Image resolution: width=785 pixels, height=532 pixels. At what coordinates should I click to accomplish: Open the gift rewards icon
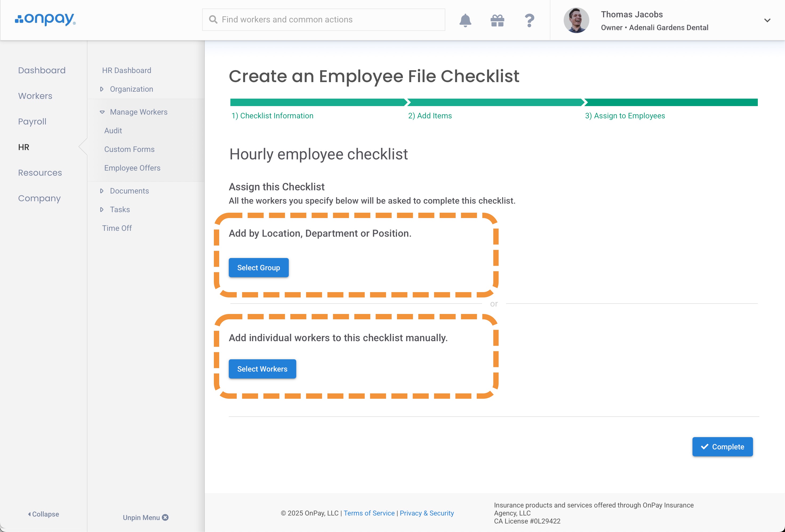pyautogui.click(x=497, y=20)
